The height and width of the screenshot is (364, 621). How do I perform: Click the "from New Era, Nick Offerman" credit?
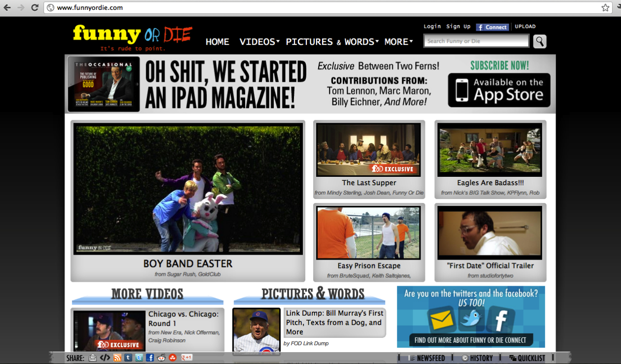184,336
